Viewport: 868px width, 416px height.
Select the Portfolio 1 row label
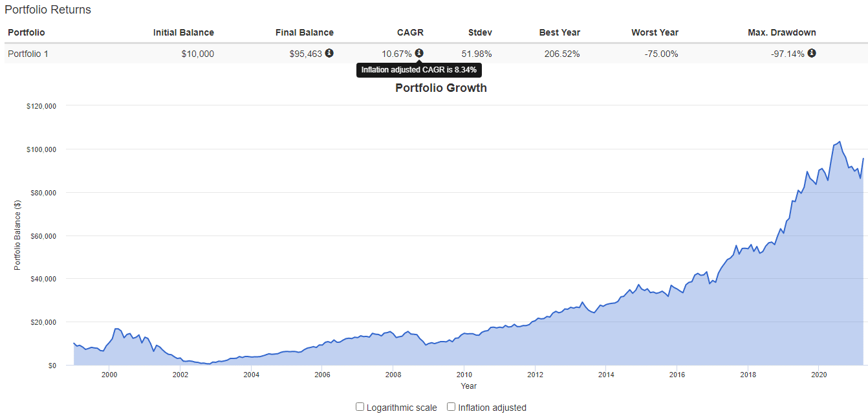[28, 54]
